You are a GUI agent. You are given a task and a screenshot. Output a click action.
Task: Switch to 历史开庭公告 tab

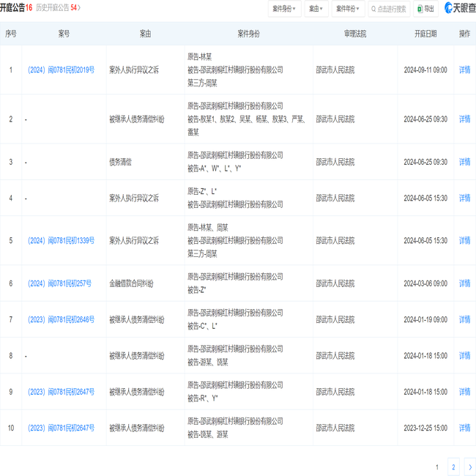click(59, 8)
